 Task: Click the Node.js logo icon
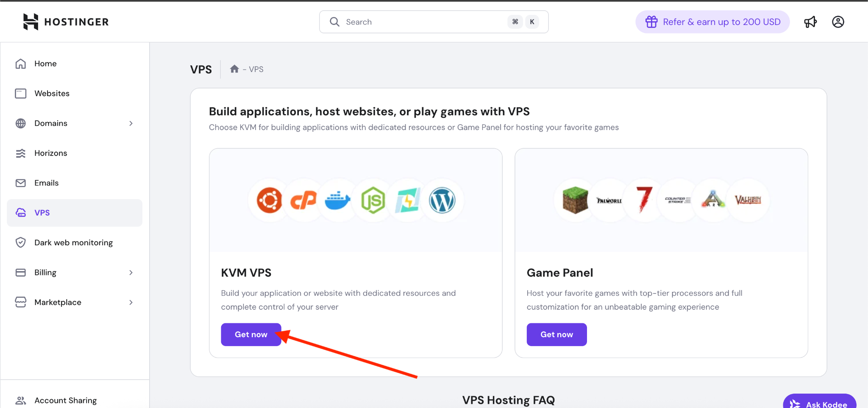coord(373,200)
